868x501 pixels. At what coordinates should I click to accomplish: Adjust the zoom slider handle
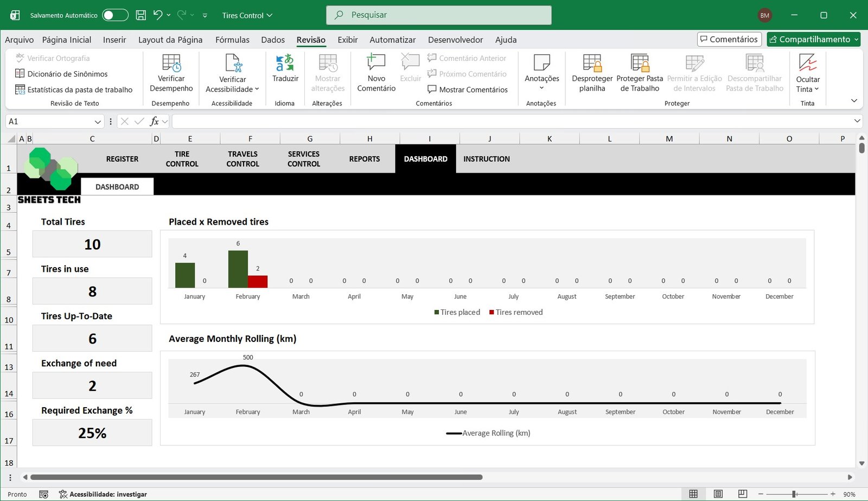[794, 494]
